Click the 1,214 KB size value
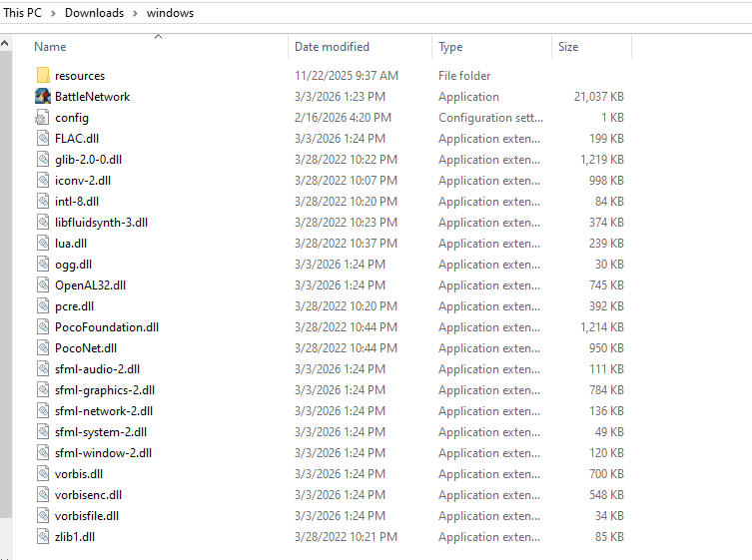This screenshot has width=752, height=560. click(x=602, y=327)
